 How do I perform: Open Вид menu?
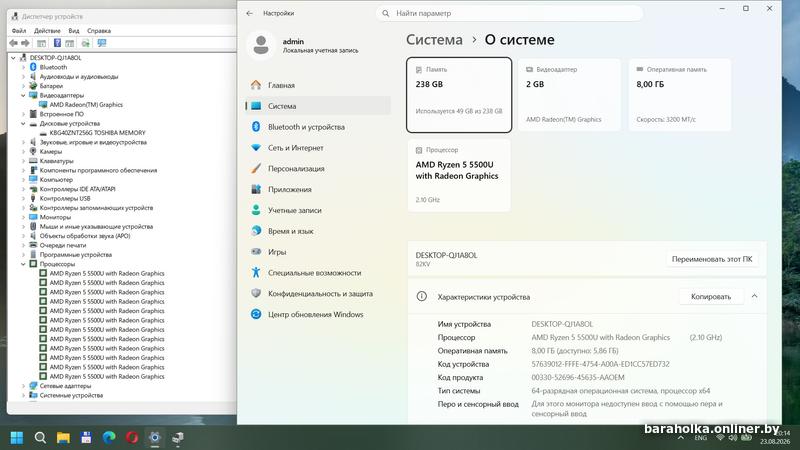point(74,31)
